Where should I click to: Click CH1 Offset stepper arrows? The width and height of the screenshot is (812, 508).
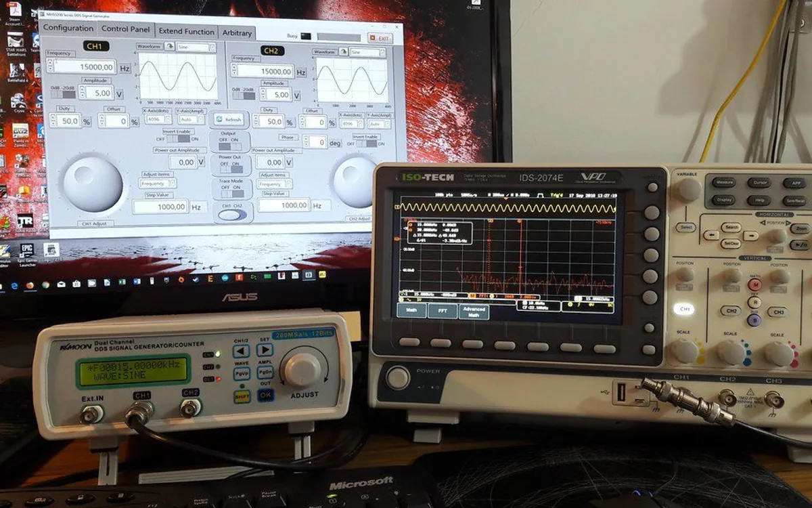coord(101,121)
